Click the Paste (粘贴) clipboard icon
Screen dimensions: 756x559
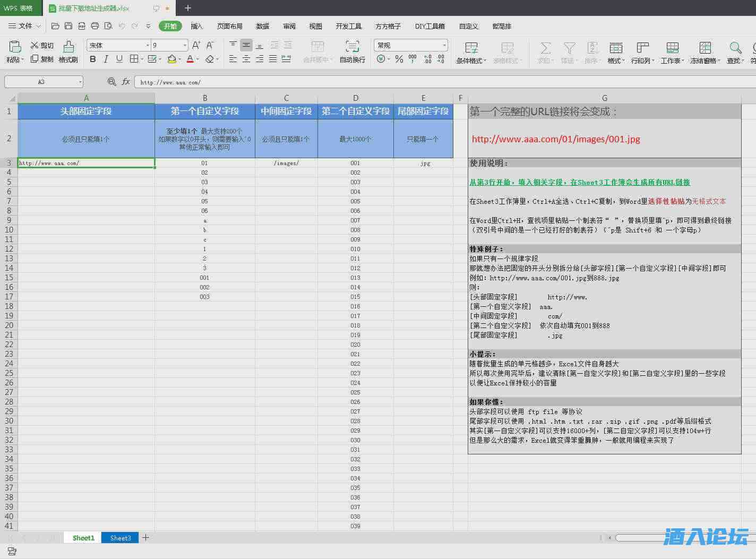click(x=15, y=47)
